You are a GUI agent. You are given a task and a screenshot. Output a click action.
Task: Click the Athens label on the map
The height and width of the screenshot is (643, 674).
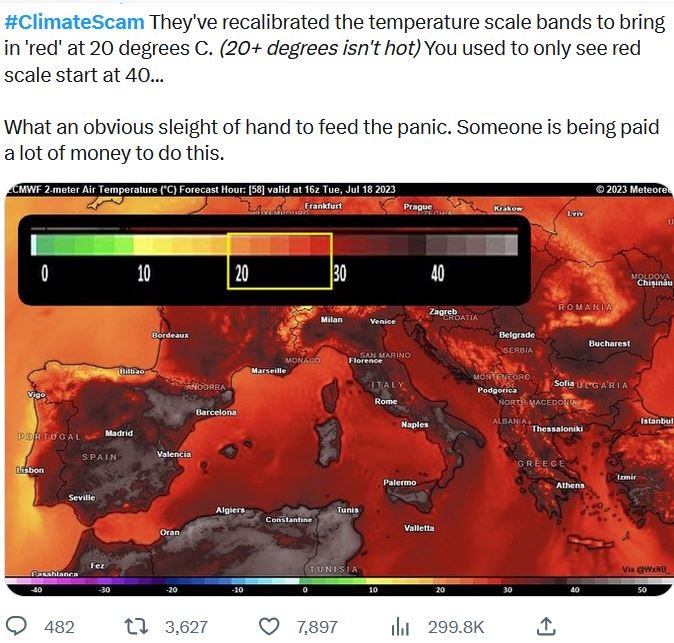pyautogui.click(x=570, y=485)
